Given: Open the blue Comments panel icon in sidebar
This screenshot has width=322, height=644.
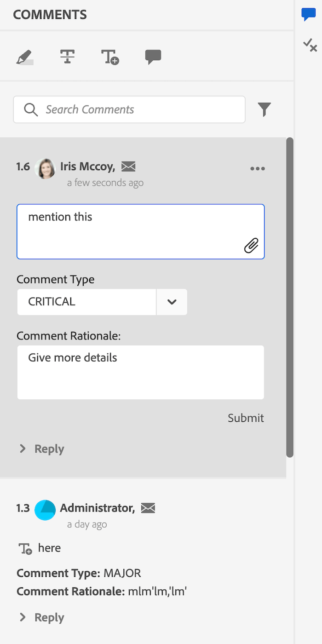Looking at the screenshot, I should [309, 14].
